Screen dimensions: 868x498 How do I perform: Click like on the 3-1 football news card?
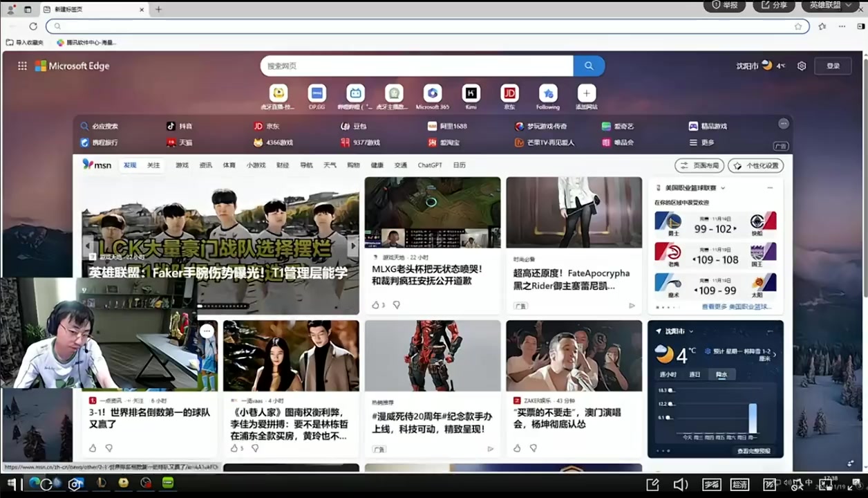93,448
